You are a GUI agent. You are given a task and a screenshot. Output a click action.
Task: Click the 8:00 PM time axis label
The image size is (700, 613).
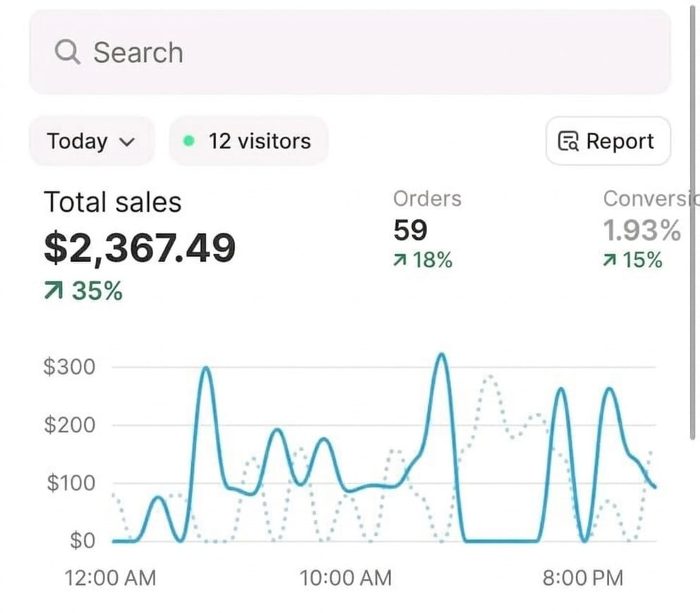(583, 578)
